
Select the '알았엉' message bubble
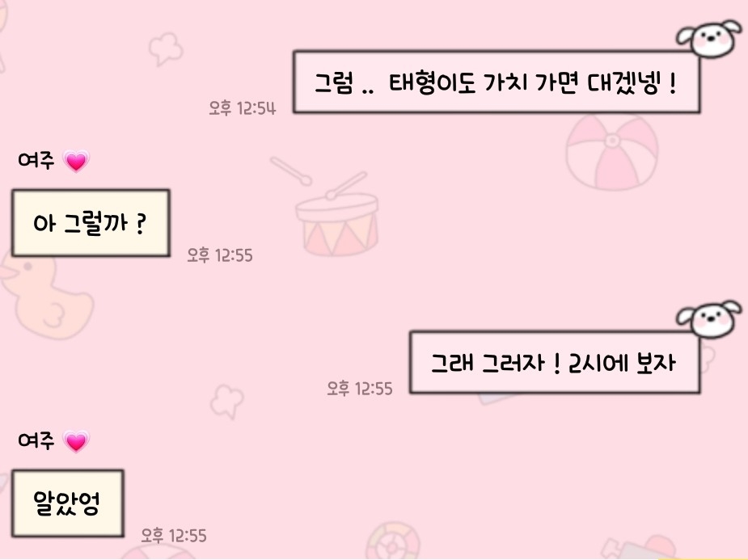coord(68,503)
